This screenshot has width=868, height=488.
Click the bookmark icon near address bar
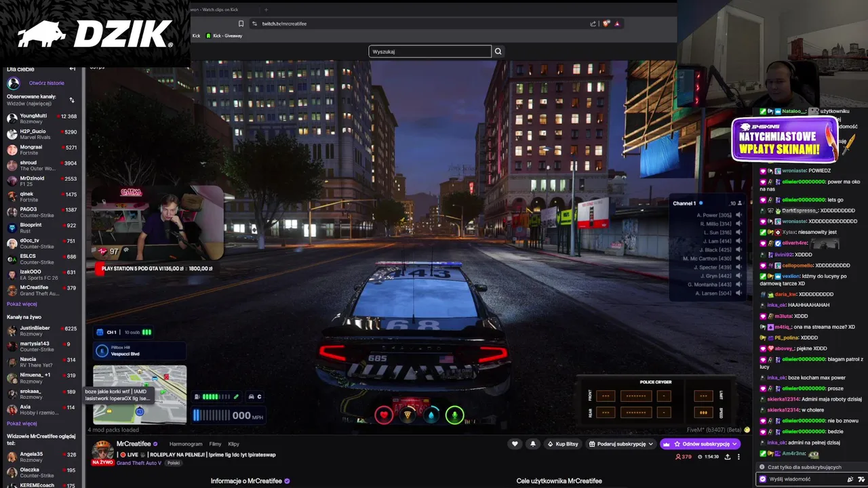click(241, 24)
